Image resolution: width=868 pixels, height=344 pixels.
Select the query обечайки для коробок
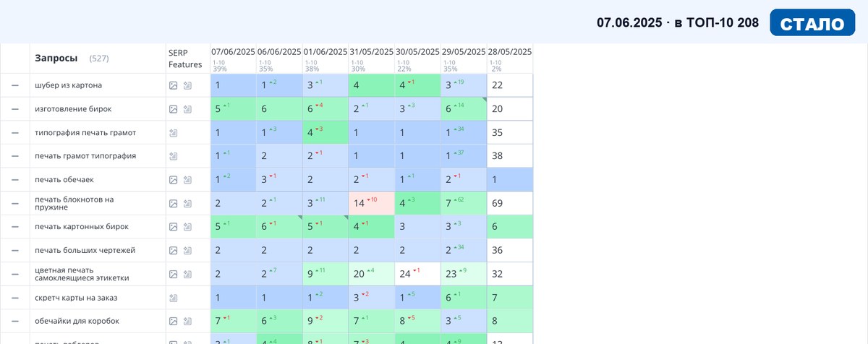pyautogui.click(x=77, y=322)
